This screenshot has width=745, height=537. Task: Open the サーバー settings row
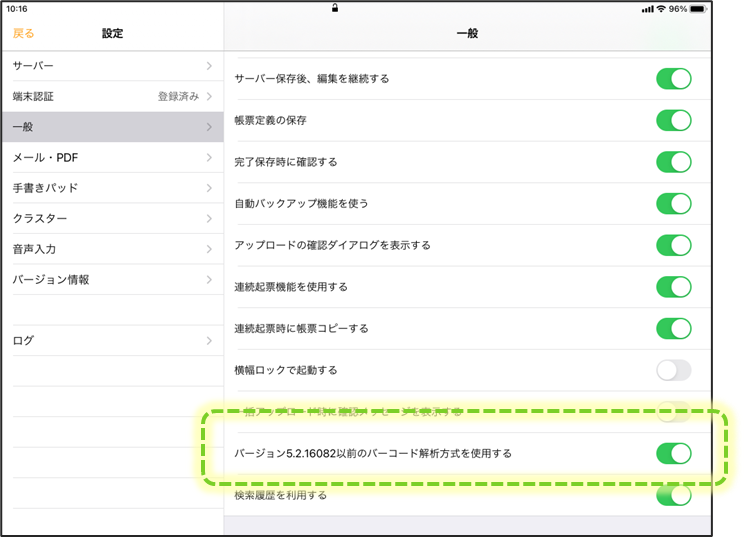tap(112, 66)
